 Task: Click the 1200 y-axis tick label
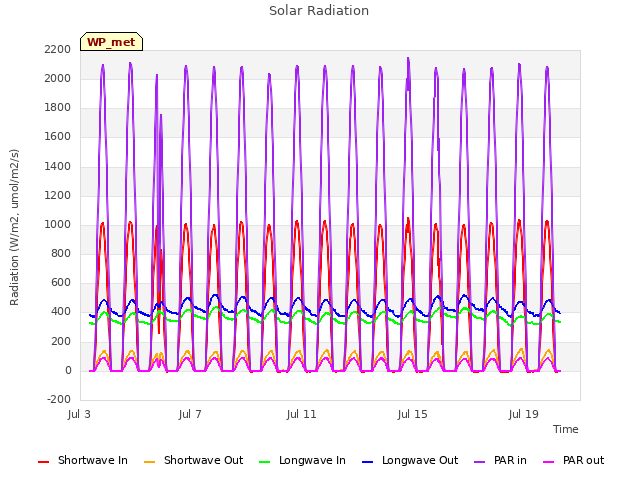58,196
